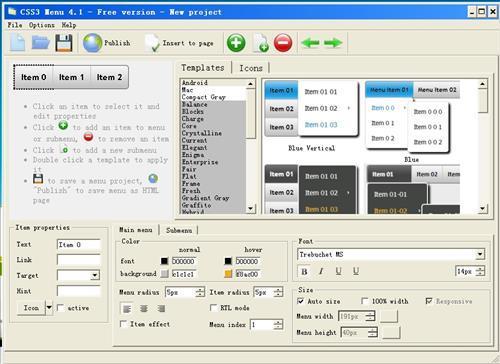Viewport: 500px width, 364px height.
Task: Expand the Icon button dropdown arrow
Action: coord(49,307)
